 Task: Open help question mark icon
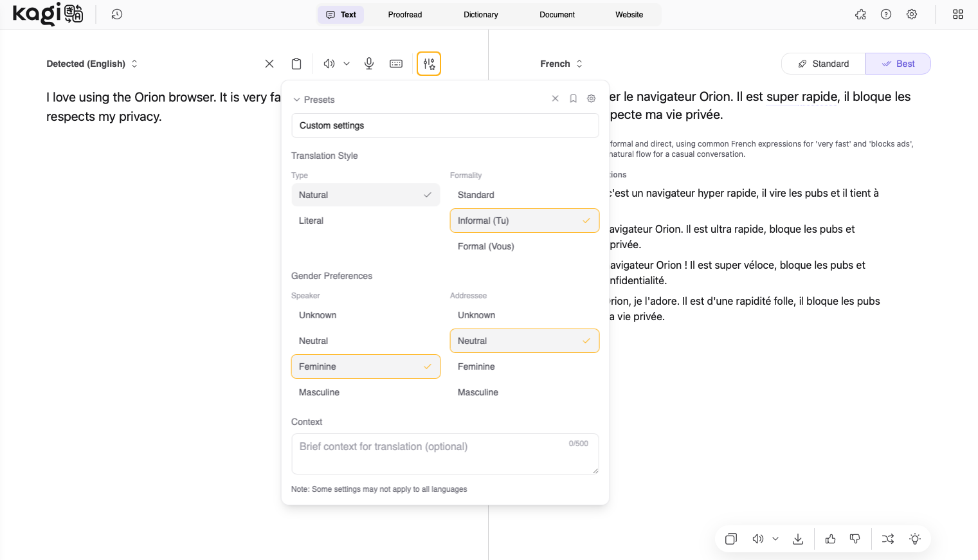tap(886, 14)
